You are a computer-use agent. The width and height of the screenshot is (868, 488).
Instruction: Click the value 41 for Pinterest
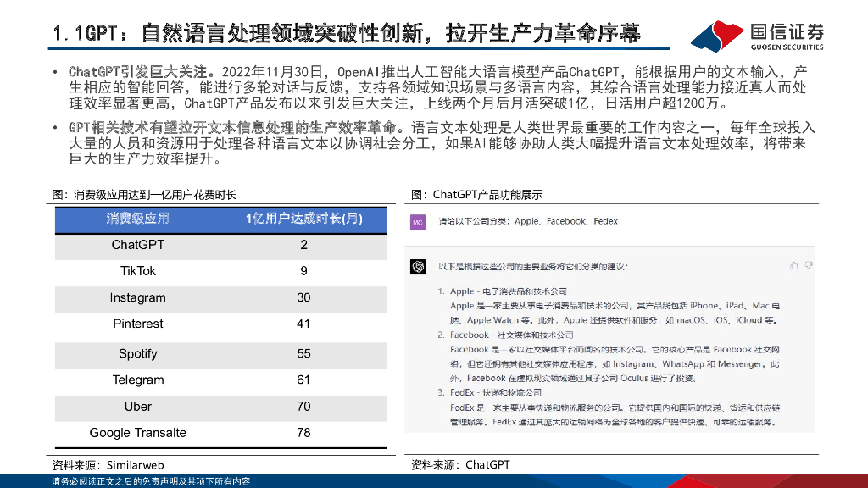click(303, 324)
